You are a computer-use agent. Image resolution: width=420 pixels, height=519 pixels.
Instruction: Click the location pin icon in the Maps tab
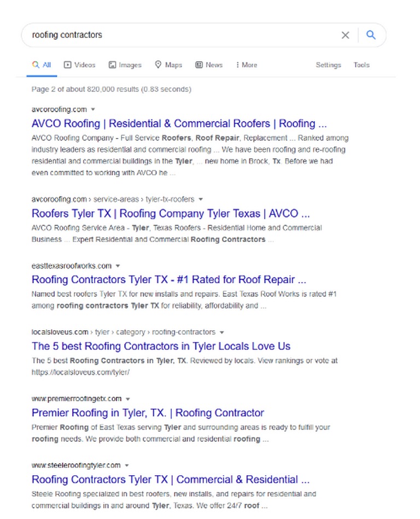158,65
